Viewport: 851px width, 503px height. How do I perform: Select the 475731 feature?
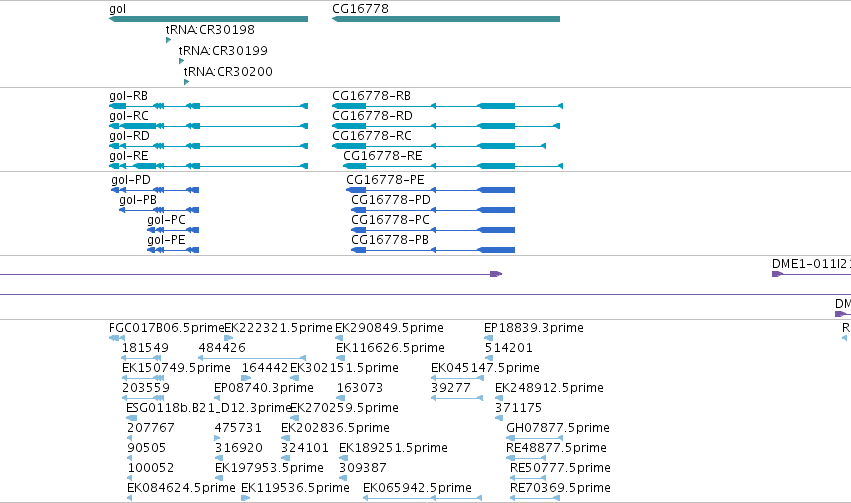tap(238, 428)
